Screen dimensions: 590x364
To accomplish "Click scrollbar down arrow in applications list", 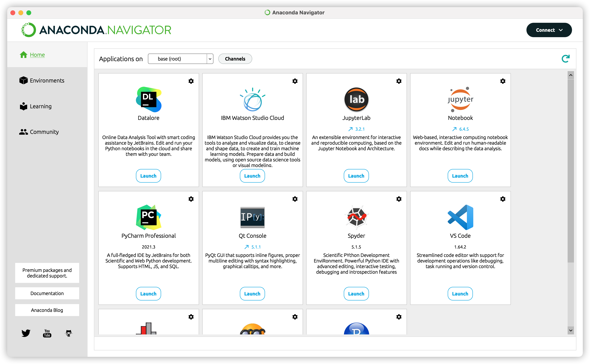I will [x=570, y=330].
